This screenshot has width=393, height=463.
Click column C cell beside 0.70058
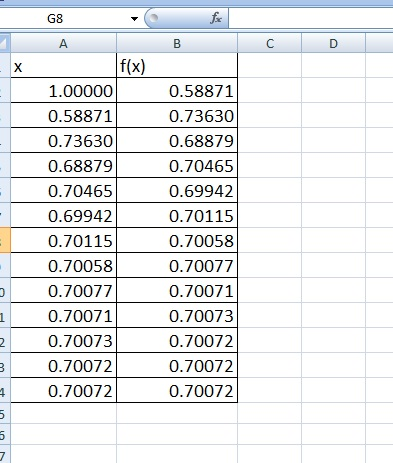coord(270,240)
